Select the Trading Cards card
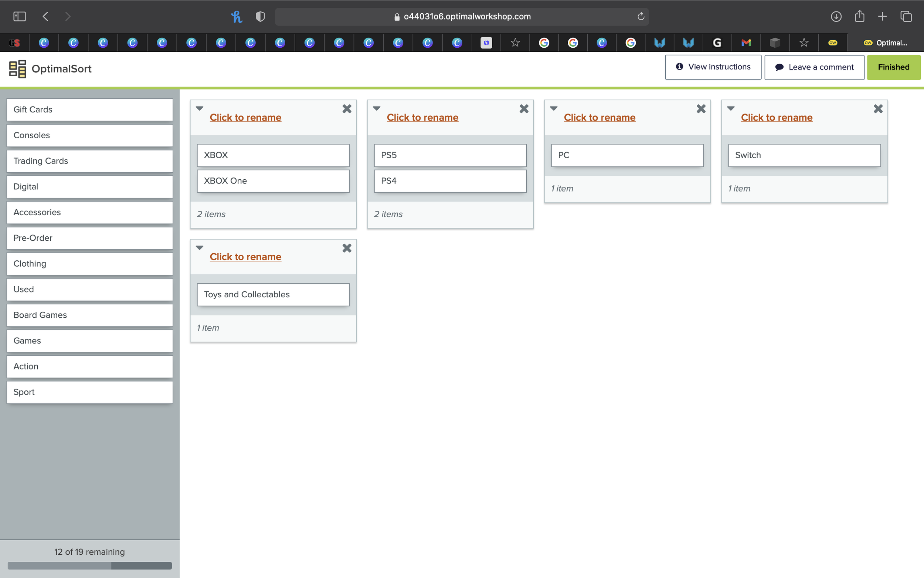This screenshot has height=578, width=924. pos(89,161)
